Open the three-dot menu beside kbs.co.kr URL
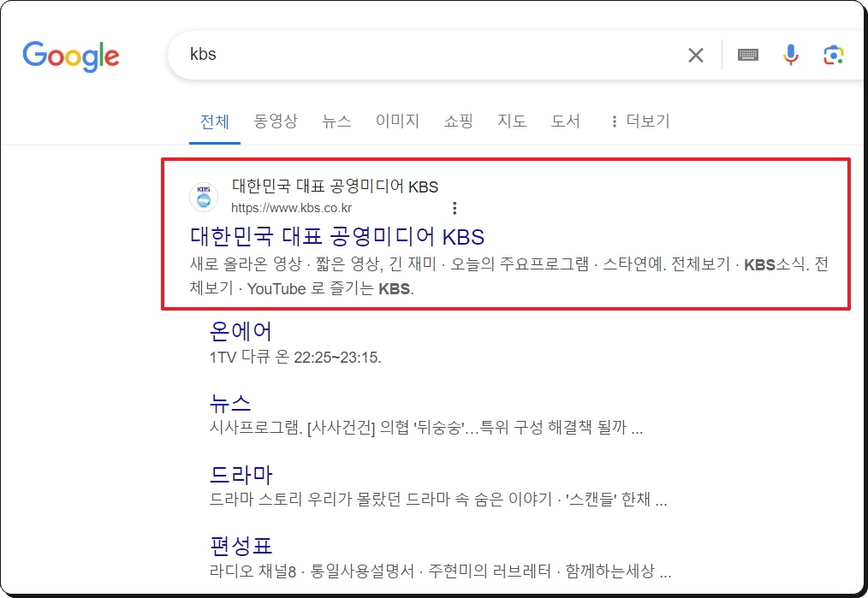Screen dimensions: 868x598 coord(455,208)
